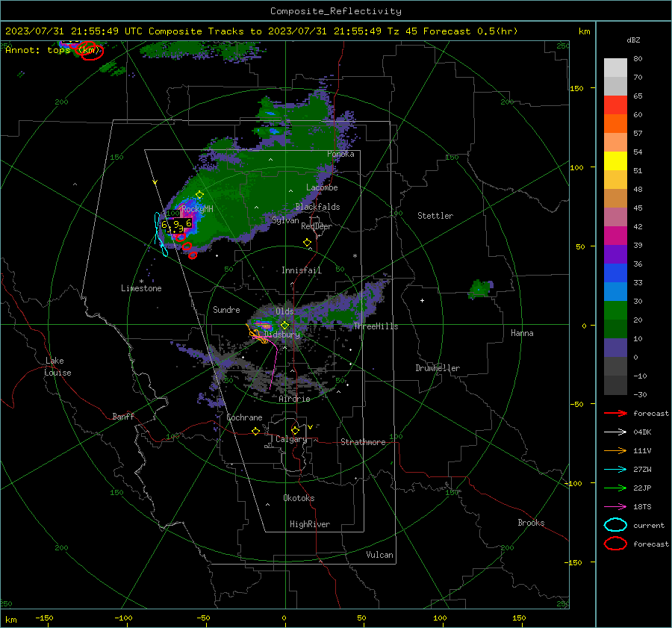672x628 pixels.
Task: Click the bright green swatch near 30 dBZ
Action: [615, 310]
